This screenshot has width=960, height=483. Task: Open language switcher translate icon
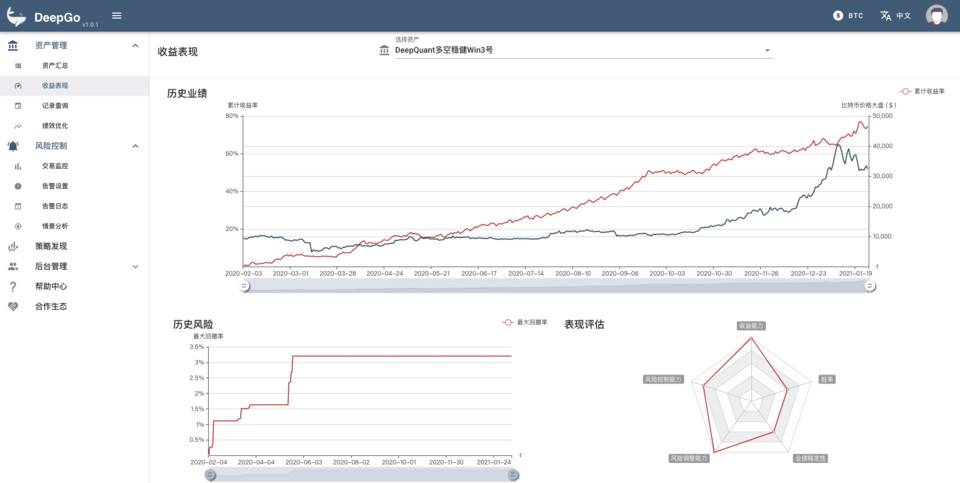pos(885,16)
